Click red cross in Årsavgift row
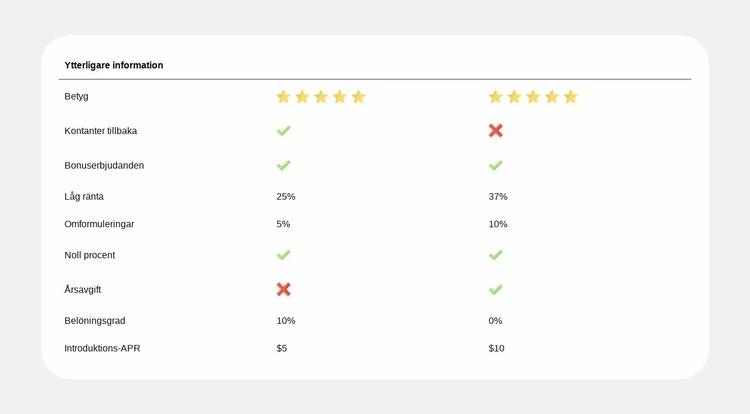The height and width of the screenshot is (414, 750). coord(284,289)
